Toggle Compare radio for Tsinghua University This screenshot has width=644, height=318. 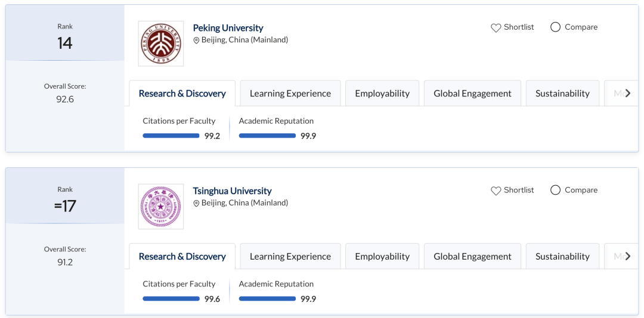(x=555, y=190)
